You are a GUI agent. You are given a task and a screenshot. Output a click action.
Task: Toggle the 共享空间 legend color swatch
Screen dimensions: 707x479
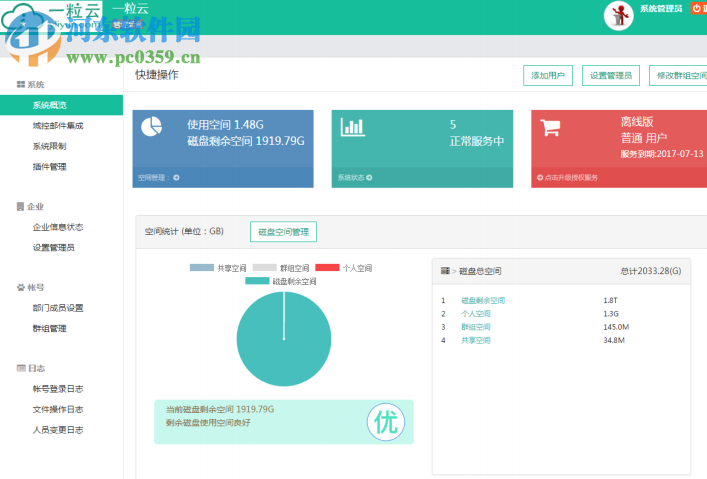202,267
